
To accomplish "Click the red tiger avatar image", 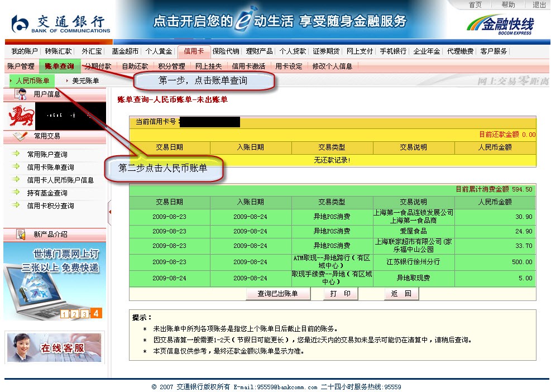I will pyautogui.click(x=21, y=116).
